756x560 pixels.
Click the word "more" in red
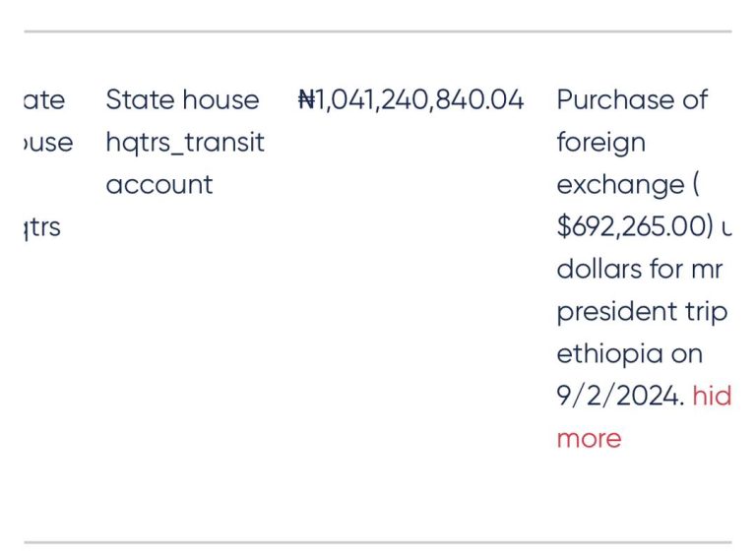point(589,438)
